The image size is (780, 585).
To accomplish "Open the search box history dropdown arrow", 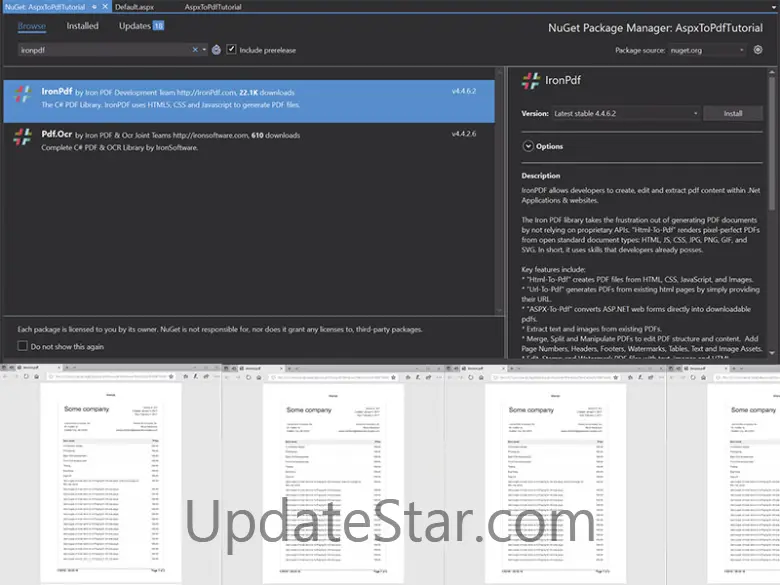I will [x=204, y=50].
